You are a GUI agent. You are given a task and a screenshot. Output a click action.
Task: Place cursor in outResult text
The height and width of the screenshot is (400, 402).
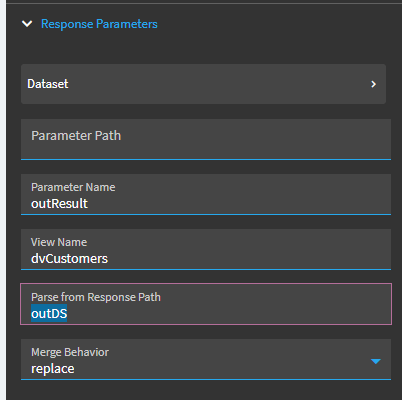point(59,203)
